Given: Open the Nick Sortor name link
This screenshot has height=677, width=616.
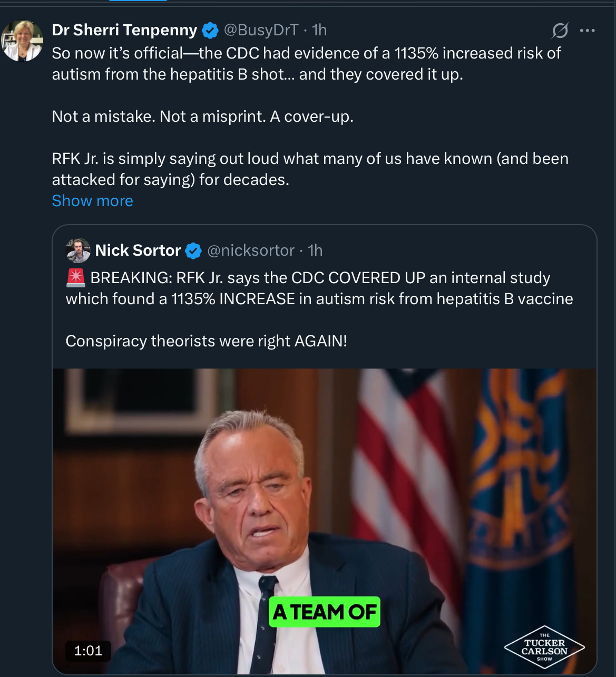Looking at the screenshot, I should pos(138,250).
